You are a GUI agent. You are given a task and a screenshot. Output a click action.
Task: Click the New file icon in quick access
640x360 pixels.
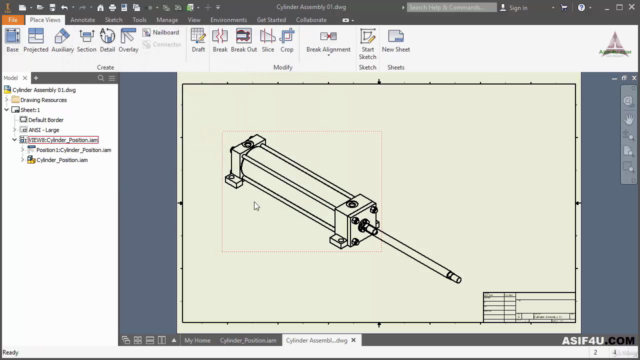pos(22,7)
